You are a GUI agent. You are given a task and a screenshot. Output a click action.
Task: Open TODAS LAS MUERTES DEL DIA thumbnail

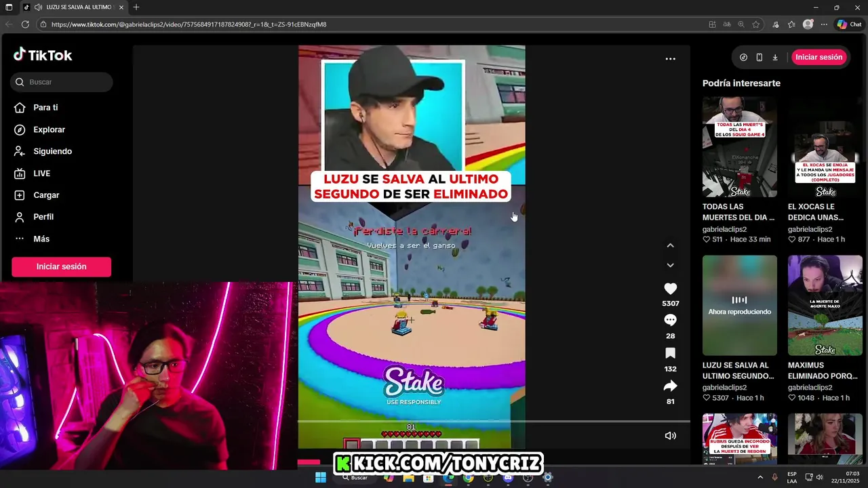740,147
